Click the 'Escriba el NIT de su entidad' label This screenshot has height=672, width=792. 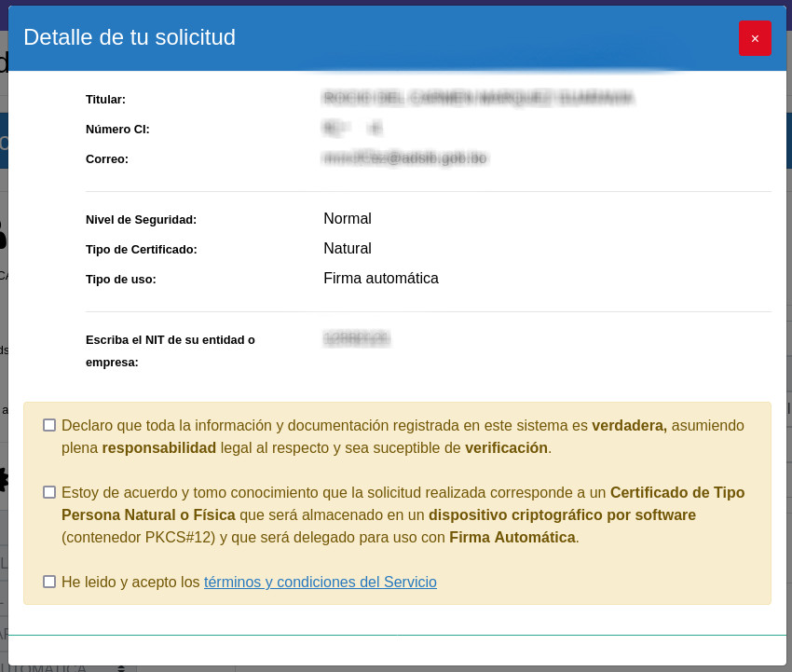170,340
